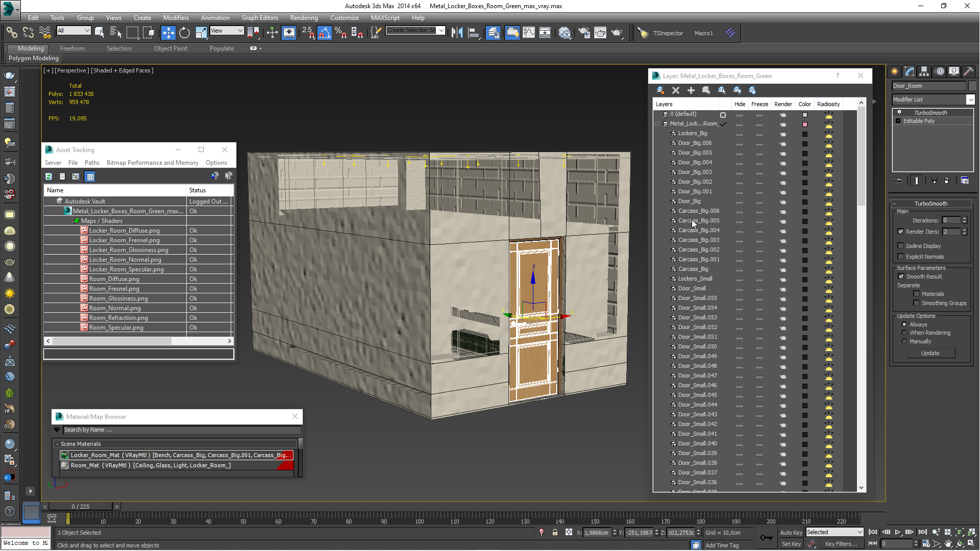Collapse the TurboSmooth rollout
This screenshot has width=980, height=551.
(930, 204)
